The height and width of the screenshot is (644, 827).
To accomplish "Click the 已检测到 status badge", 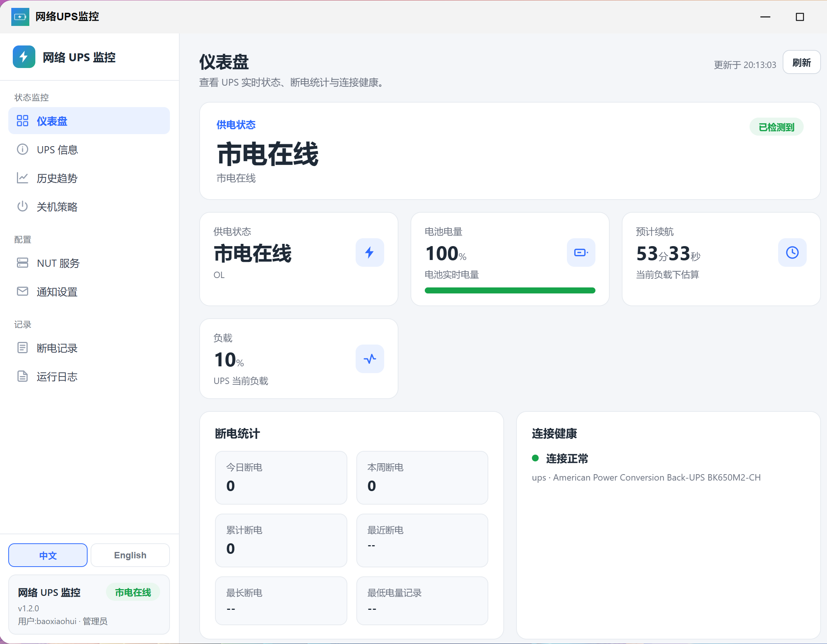I will point(776,127).
